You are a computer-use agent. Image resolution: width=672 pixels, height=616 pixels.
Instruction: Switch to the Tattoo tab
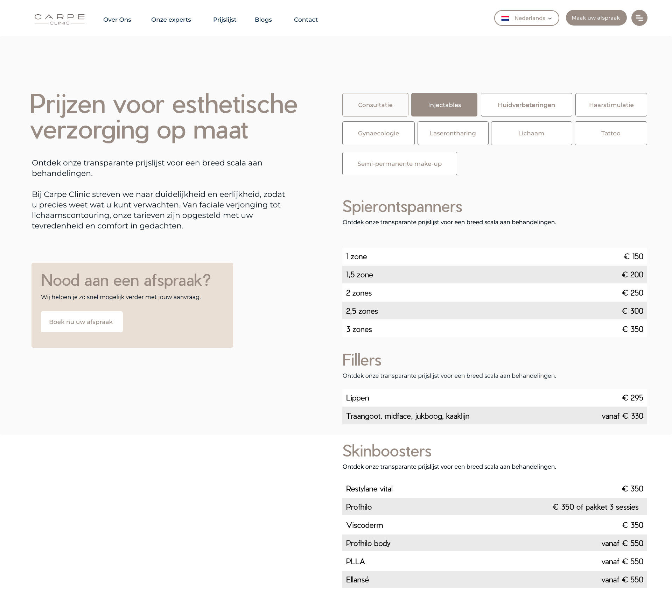pos(611,133)
